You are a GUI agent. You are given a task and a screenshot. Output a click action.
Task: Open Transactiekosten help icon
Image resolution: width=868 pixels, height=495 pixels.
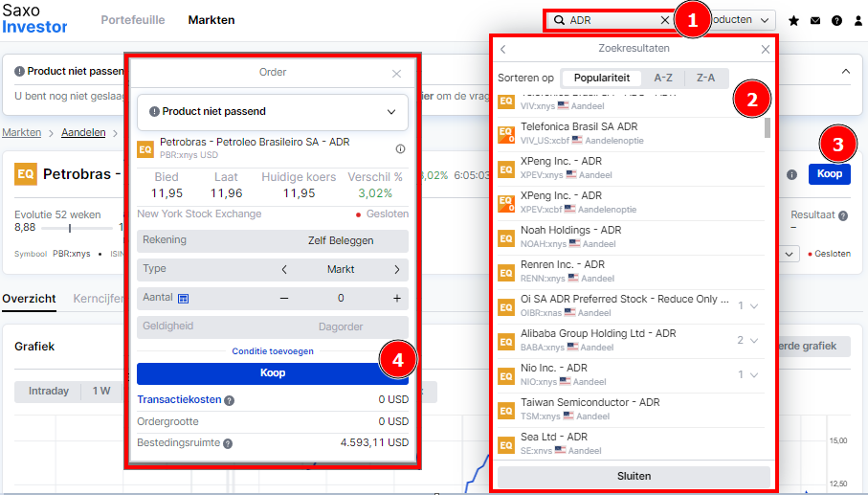tap(229, 400)
